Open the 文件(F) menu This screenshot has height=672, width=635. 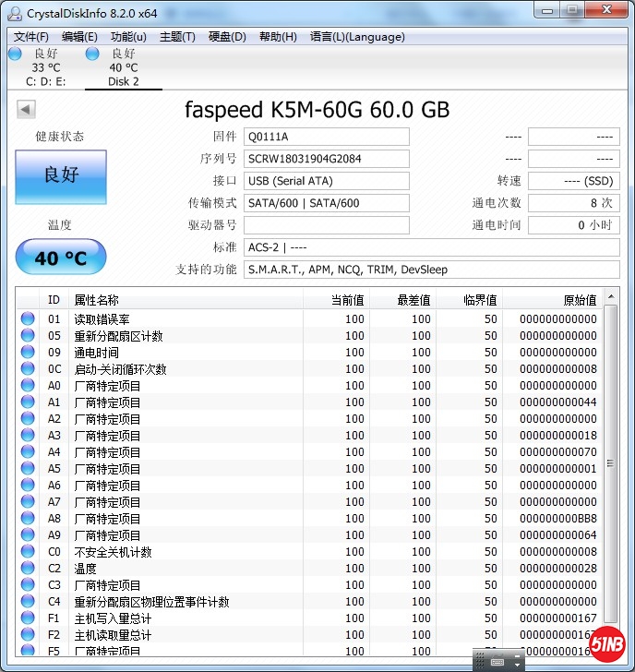point(31,37)
